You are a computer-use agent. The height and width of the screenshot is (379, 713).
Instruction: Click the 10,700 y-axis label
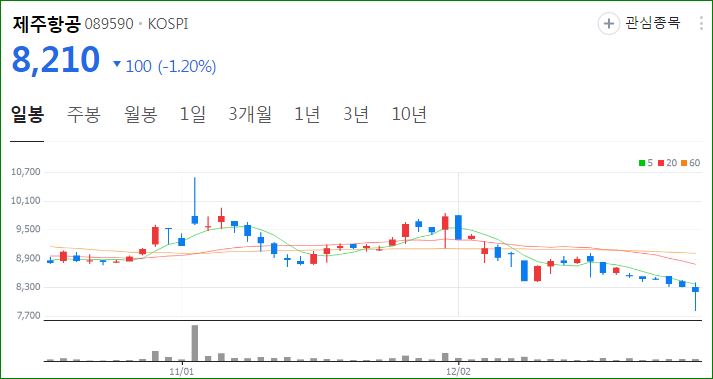tap(27, 172)
